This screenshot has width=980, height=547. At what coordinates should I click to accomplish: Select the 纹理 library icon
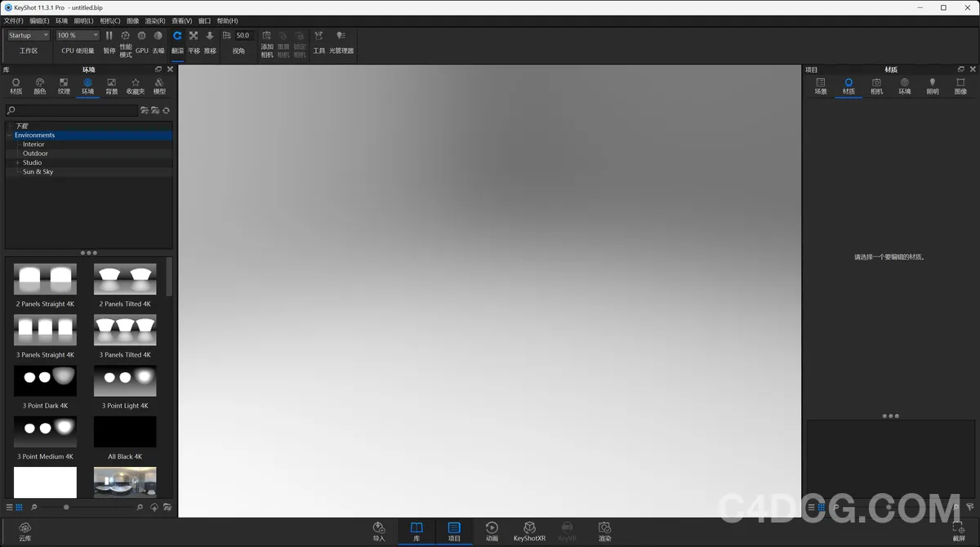pyautogui.click(x=63, y=84)
